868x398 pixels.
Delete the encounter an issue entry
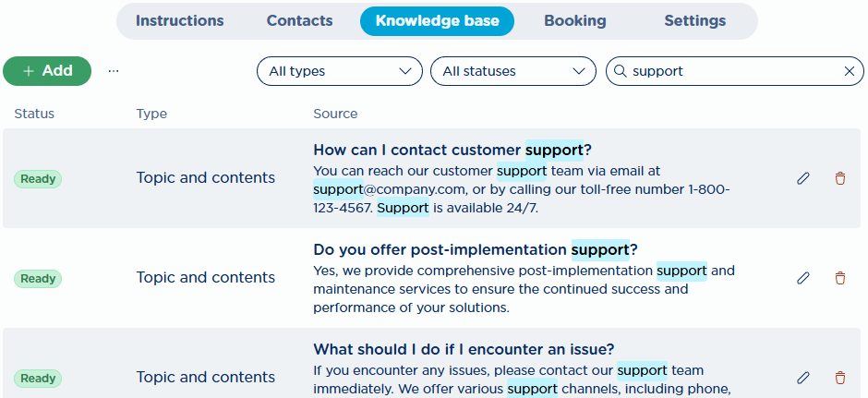pos(840,378)
